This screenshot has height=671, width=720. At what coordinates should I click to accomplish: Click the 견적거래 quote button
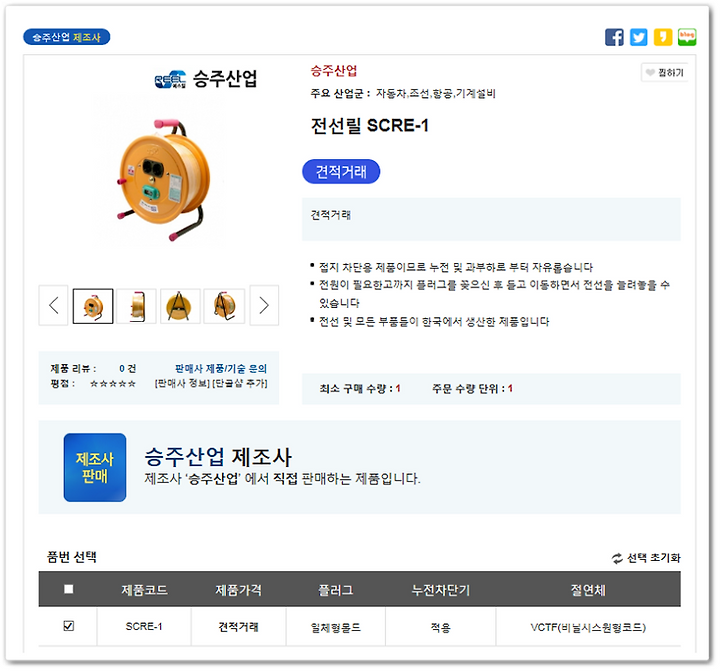coord(341,172)
